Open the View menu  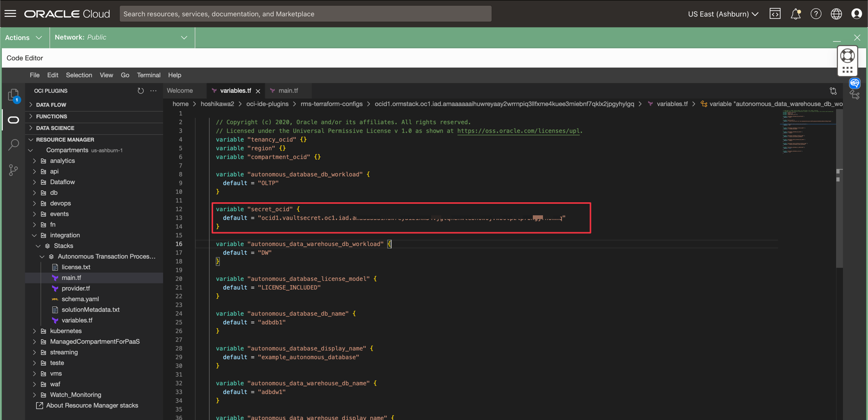coord(106,75)
